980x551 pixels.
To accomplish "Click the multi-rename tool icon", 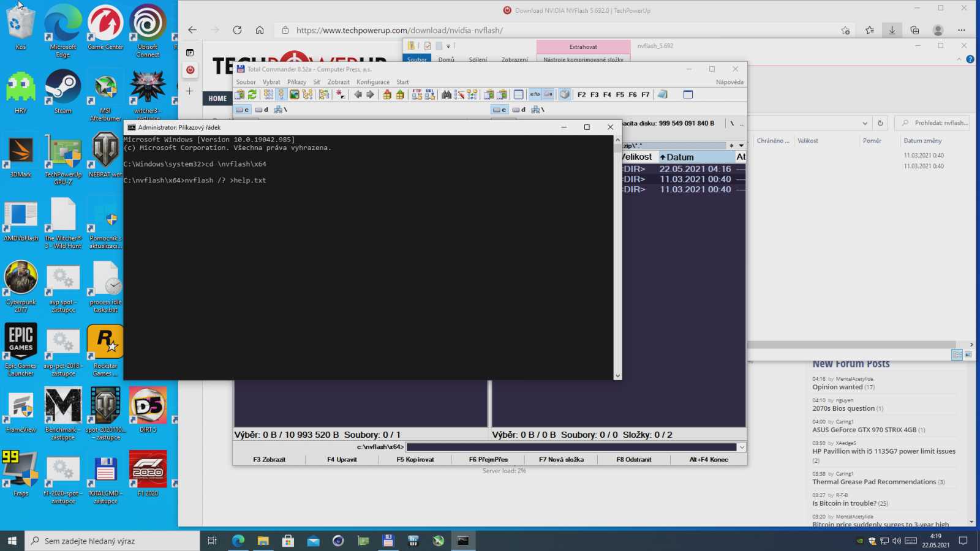I will (459, 94).
